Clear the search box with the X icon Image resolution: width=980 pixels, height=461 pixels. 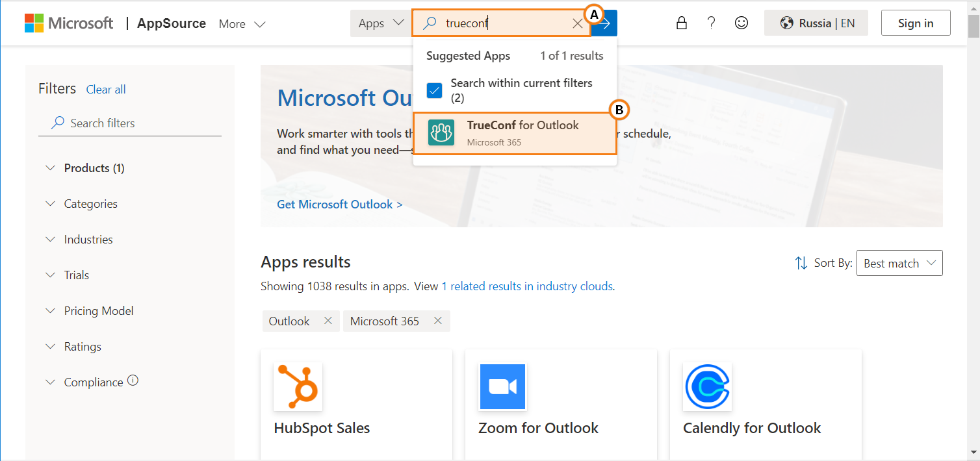577,23
